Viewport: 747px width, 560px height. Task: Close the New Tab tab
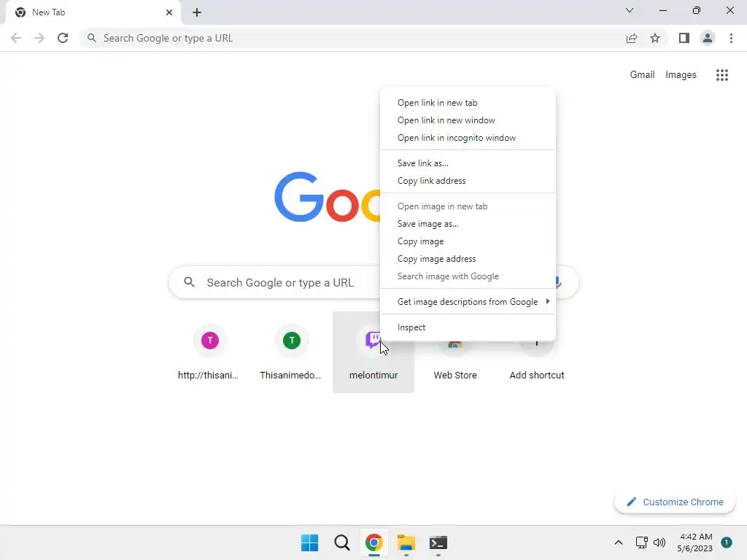coord(169,12)
